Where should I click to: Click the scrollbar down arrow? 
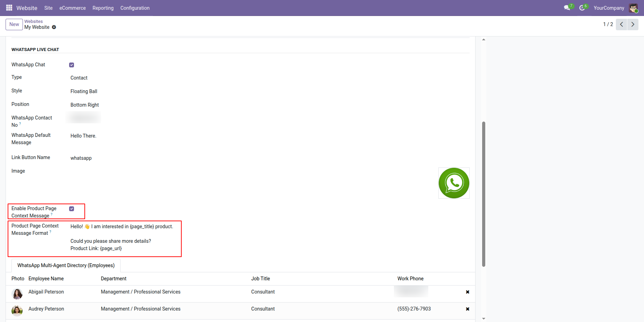click(484, 319)
